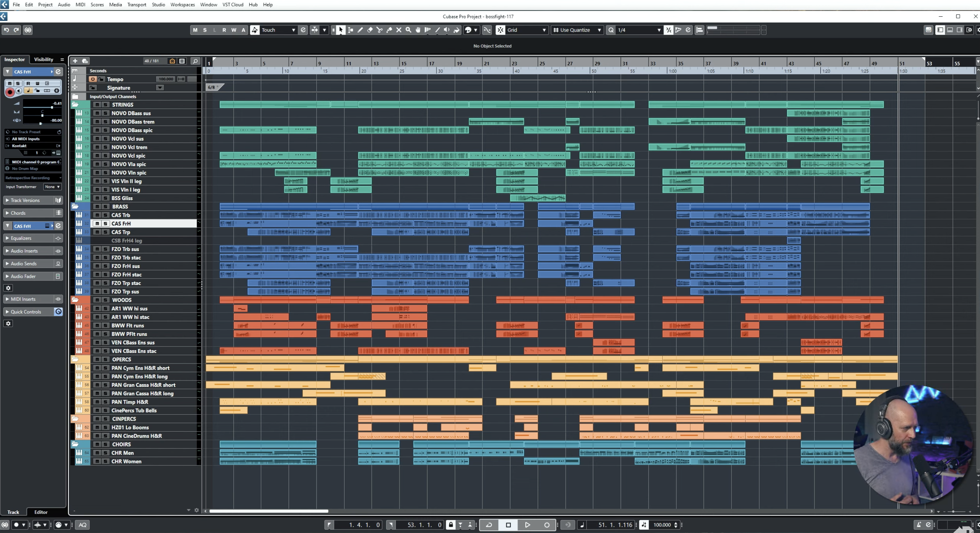Open the Use Quantize dropdown
The image size is (980, 533).
(x=577, y=30)
